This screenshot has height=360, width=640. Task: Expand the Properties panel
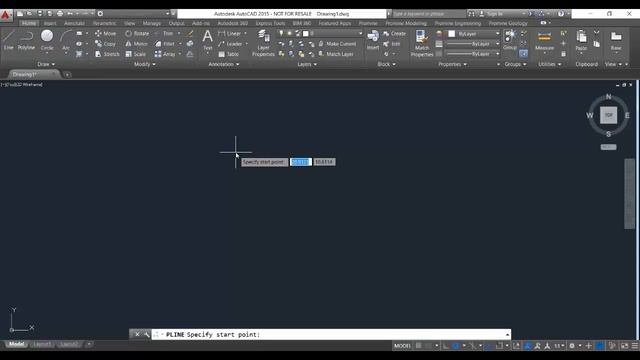click(452, 64)
